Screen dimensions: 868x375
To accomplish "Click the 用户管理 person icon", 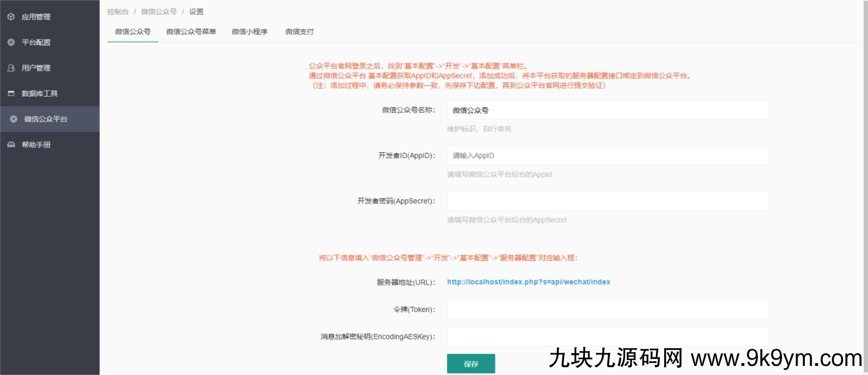I will 11,68.
